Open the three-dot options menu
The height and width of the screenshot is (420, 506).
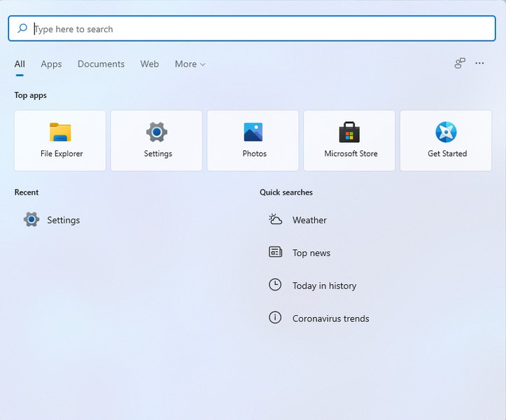[x=479, y=63]
